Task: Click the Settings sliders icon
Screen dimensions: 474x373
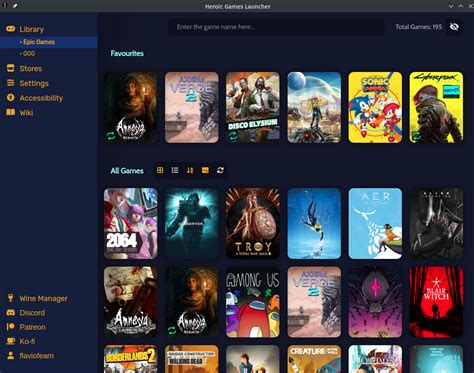Action: (11, 83)
